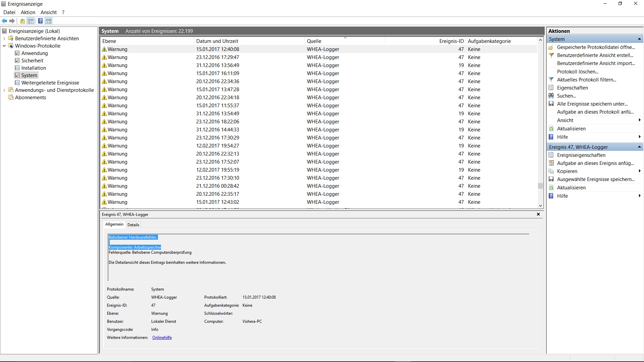
Task: Switch to the Details tab
Action: click(x=133, y=225)
